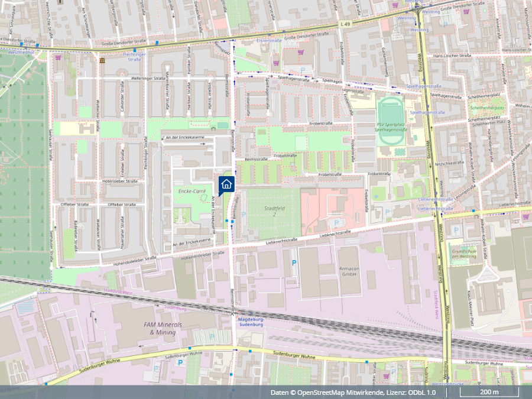Select the Flechtinger Straße stop label
The image size is (532, 399).
(134, 57)
